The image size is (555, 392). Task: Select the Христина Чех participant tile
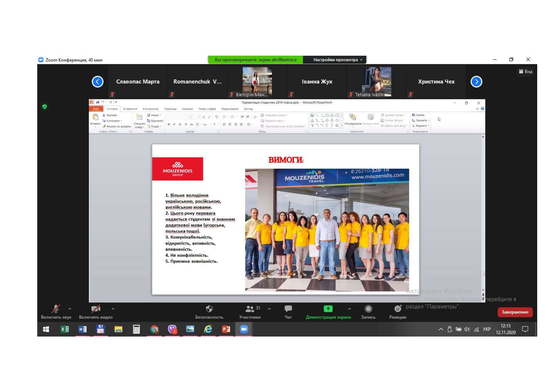coord(436,82)
